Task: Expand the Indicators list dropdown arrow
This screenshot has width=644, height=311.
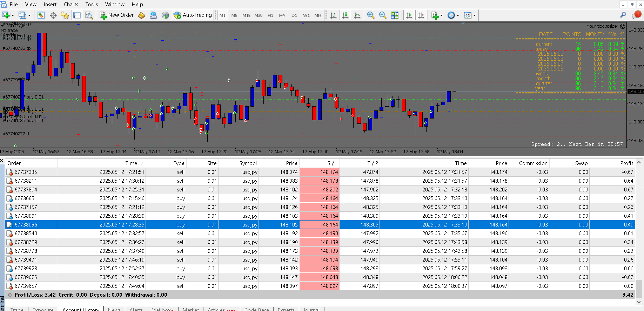Action: [x=441, y=15]
